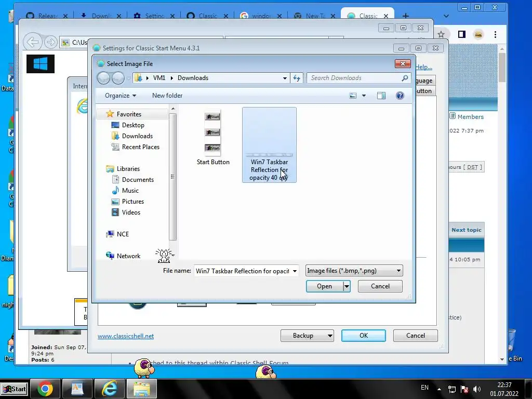Image resolution: width=532 pixels, height=399 pixels.
Task: Switch to the Downloads tab in Chrome
Action: click(x=101, y=16)
